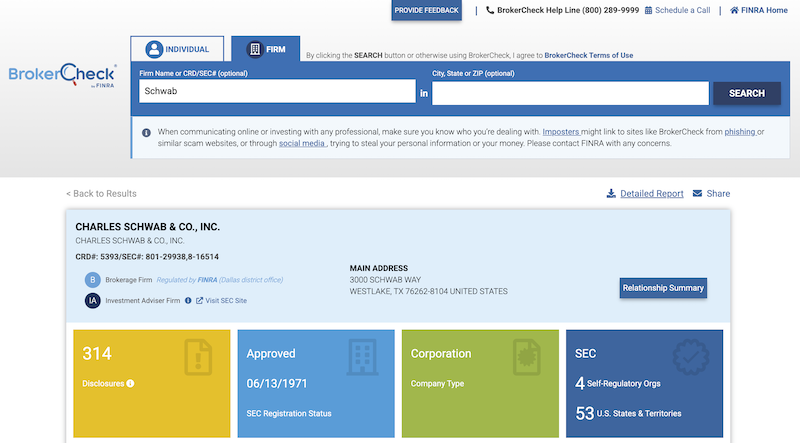The width and height of the screenshot is (800, 443).
Task: Click the Detailed Report download icon
Action: point(611,194)
